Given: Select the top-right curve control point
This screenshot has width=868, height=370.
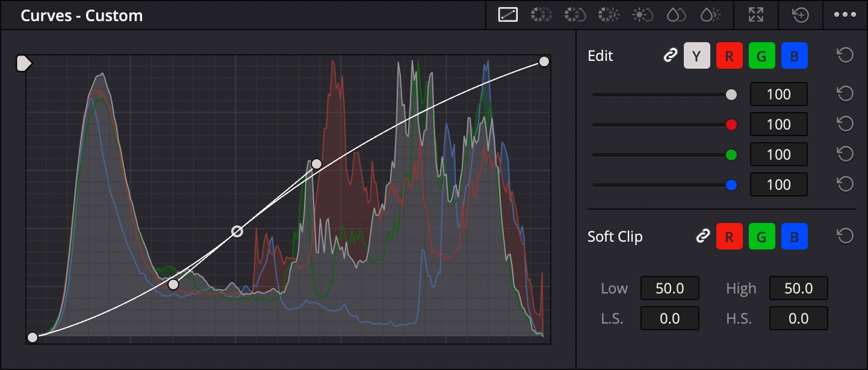Looking at the screenshot, I should click(x=544, y=61).
